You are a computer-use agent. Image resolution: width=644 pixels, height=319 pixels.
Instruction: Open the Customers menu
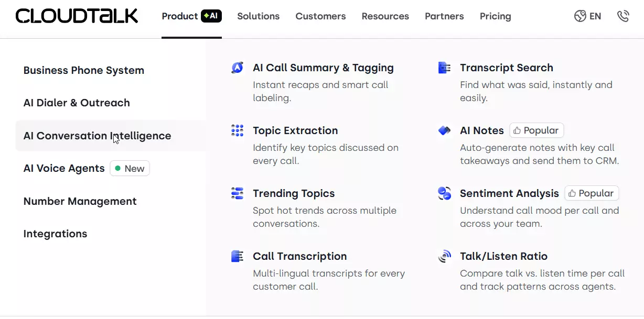[x=320, y=16]
